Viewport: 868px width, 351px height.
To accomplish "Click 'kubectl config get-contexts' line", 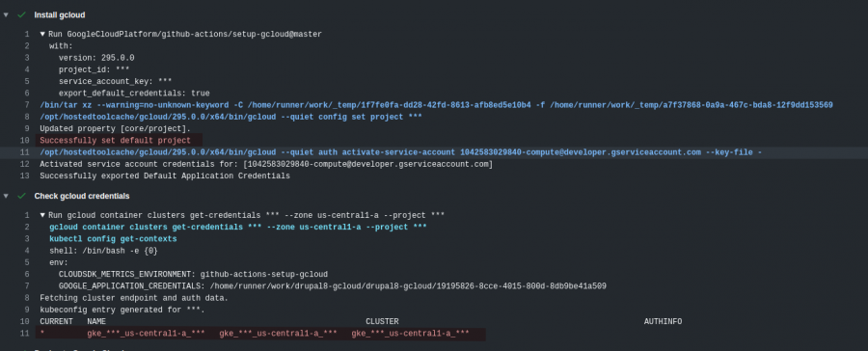I will [113, 239].
